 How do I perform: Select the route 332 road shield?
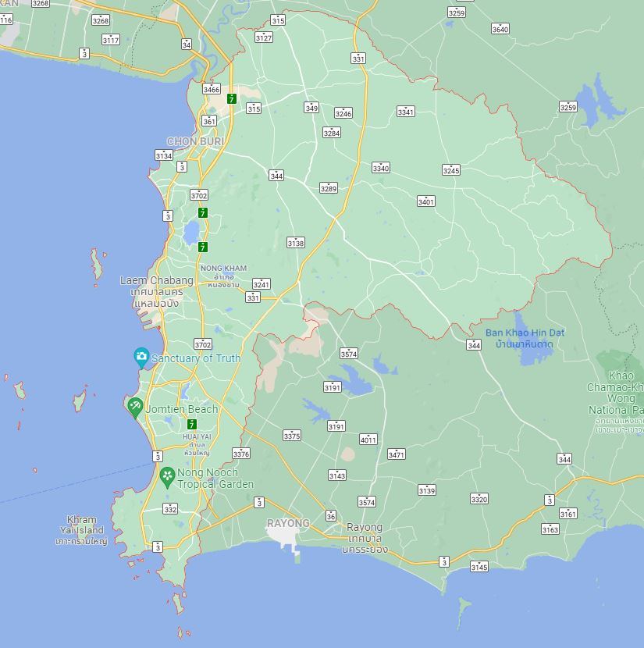point(170,509)
